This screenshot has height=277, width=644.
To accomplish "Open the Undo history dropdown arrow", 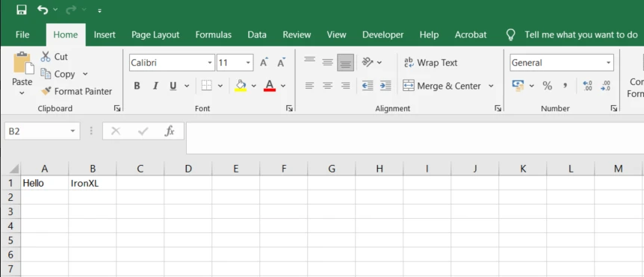I will [x=55, y=10].
